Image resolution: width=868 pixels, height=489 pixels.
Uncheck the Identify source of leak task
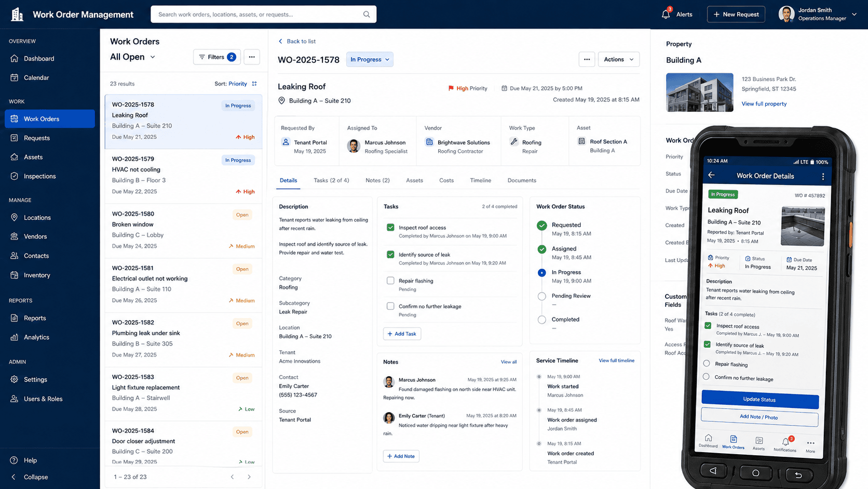(x=390, y=254)
